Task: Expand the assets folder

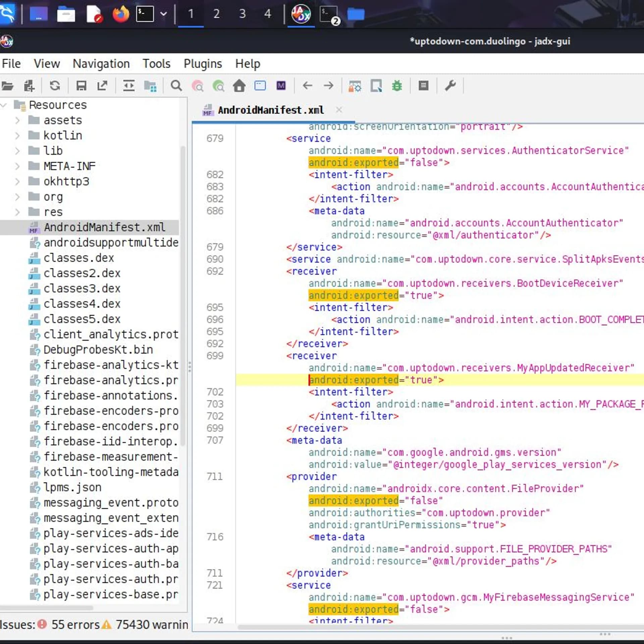Action: click(x=17, y=120)
